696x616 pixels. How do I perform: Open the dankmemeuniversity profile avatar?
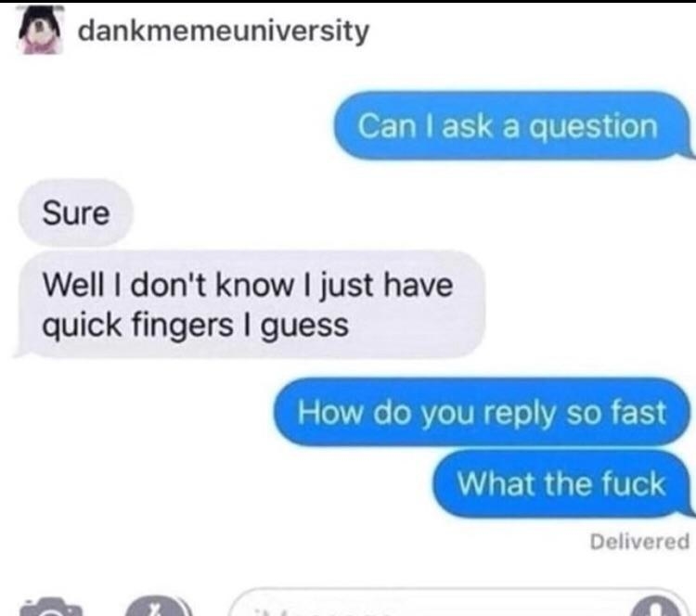[x=41, y=31]
